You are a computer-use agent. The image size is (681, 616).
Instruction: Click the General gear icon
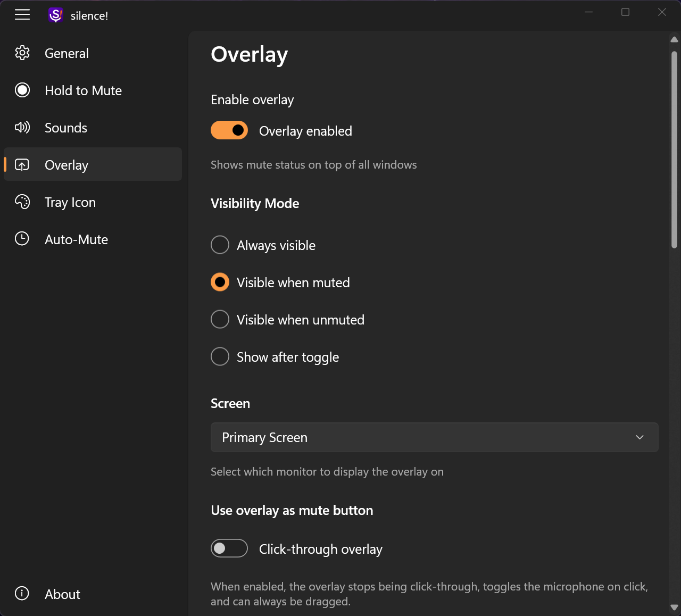point(22,53)
